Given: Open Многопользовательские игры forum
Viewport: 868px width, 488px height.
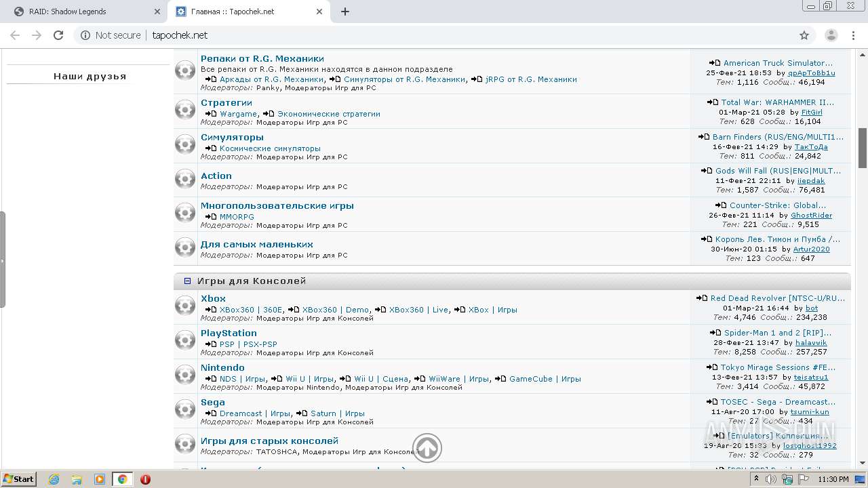Looking at the screenshot, I should (277, 205).
